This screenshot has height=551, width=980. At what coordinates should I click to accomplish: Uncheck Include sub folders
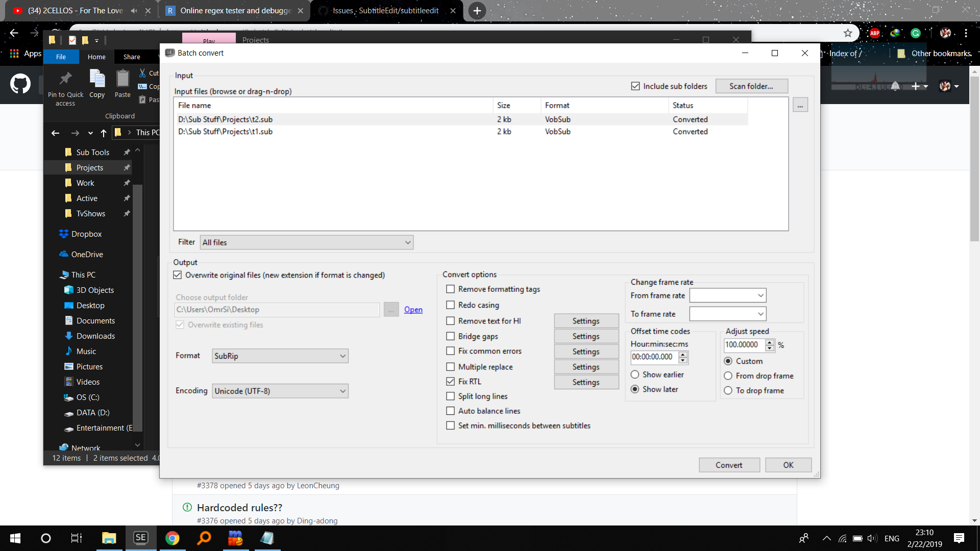point(635,86)
